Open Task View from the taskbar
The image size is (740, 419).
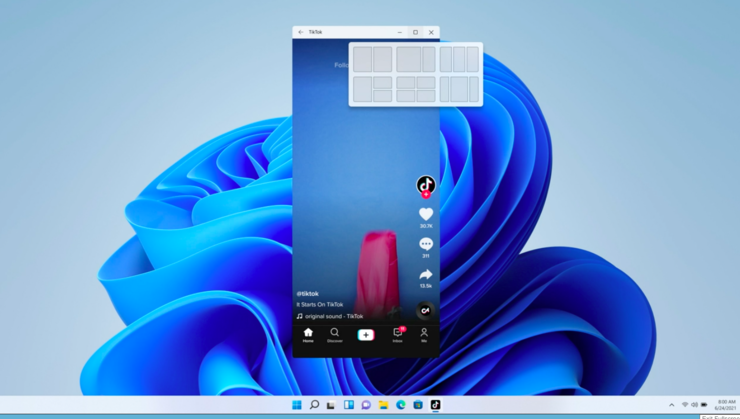tap(331, 405)
